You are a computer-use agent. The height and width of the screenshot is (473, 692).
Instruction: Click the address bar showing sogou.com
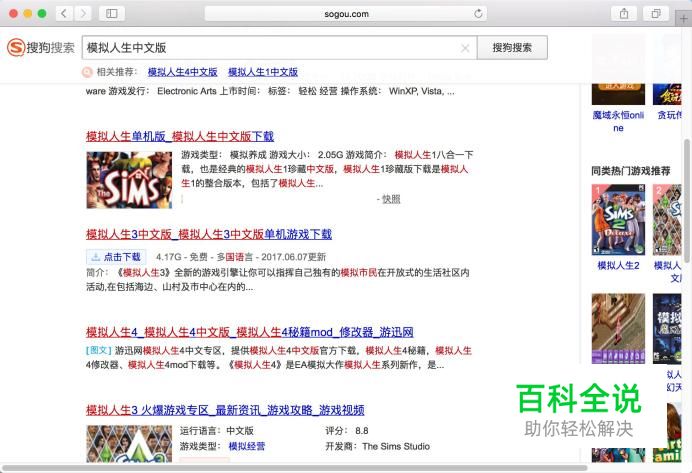(346, 14)
